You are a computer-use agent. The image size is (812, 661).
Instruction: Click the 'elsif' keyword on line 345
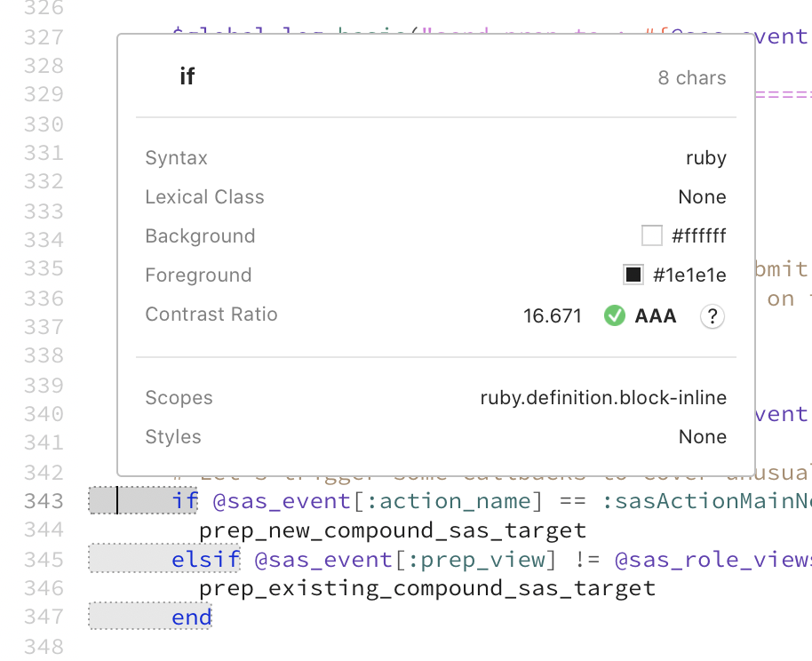(206, 560)
